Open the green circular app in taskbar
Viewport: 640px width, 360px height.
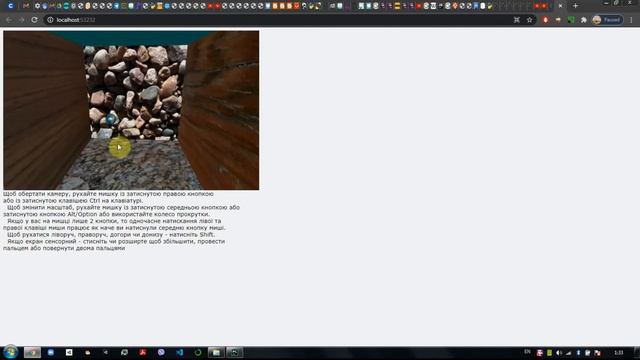click(198, 352)
